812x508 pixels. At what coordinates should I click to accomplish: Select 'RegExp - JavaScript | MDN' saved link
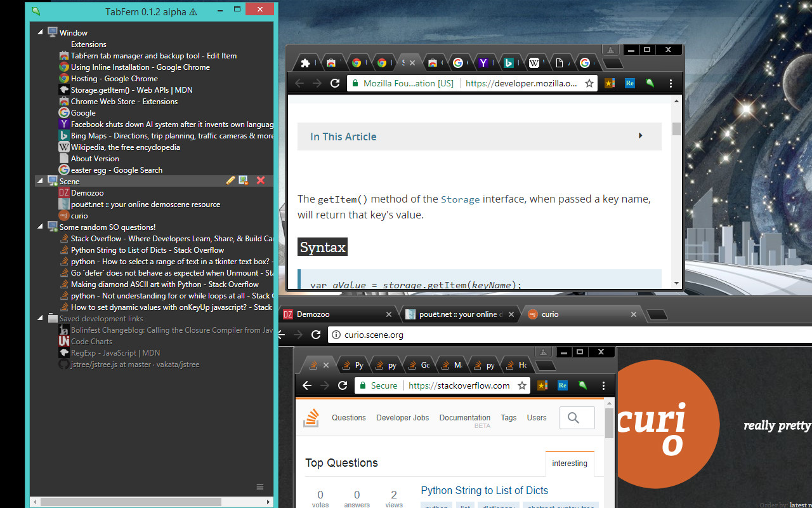pyautogui.click(x=115, y=352)
